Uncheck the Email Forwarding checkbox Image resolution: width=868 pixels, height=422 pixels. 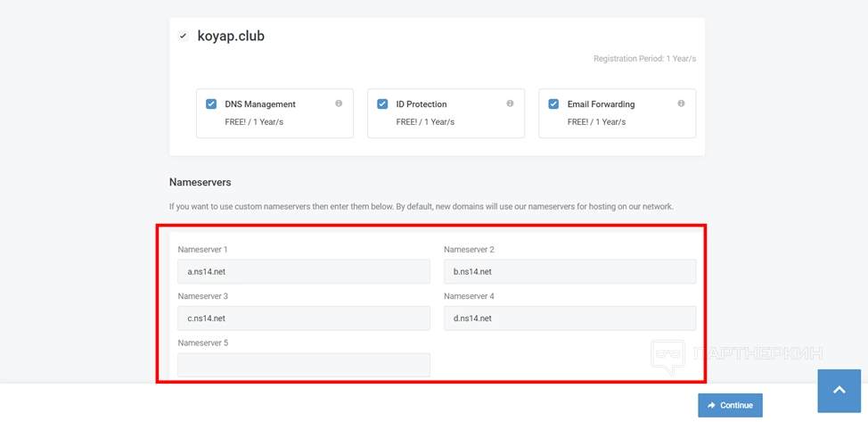(553, 103)
